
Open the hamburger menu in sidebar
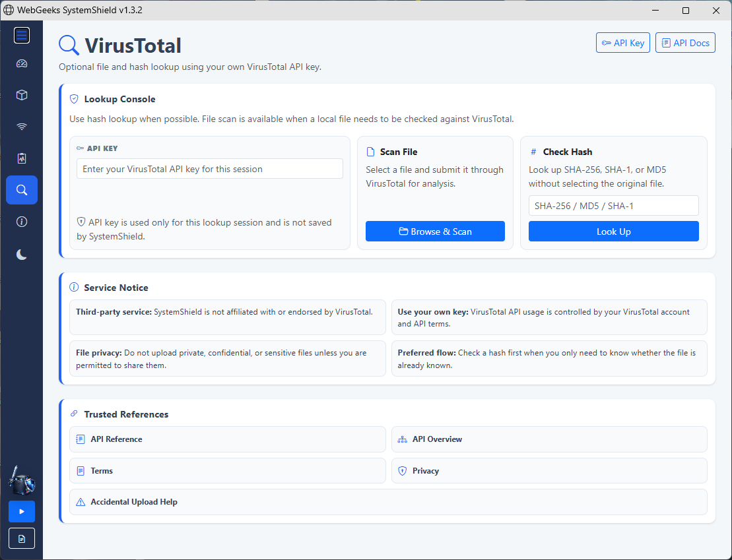[22, 36]
